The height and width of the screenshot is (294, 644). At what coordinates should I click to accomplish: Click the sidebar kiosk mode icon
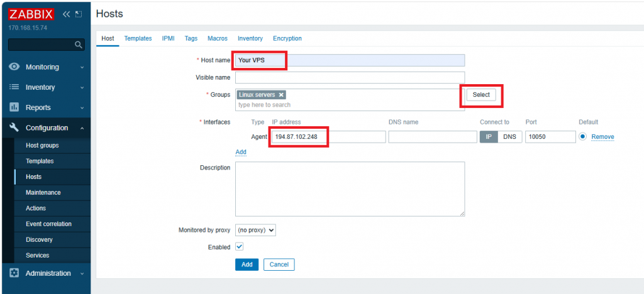click(x=79, y=14)
